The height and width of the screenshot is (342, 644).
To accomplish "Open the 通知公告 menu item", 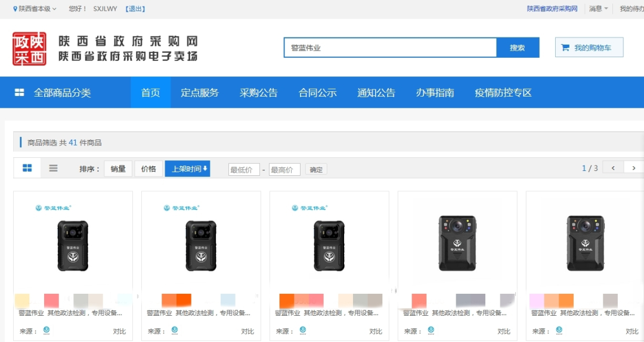I will point(376,93).
